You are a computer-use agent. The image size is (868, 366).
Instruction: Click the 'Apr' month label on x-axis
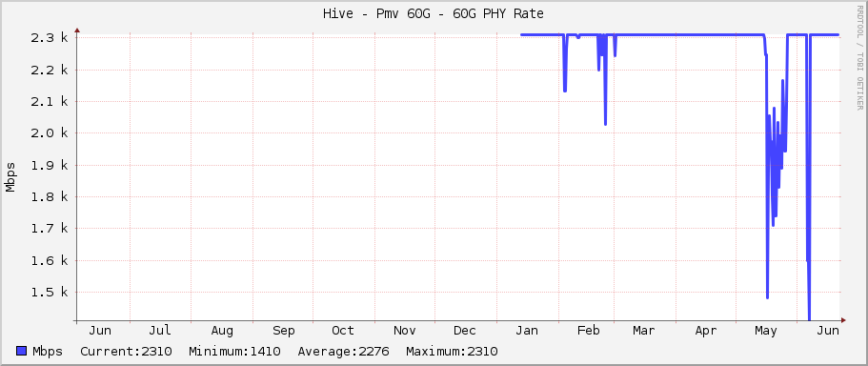(x=705, y=331)
